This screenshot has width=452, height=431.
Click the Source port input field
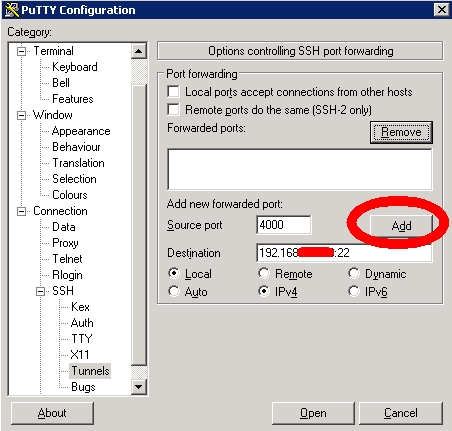(x=284, y=225)
